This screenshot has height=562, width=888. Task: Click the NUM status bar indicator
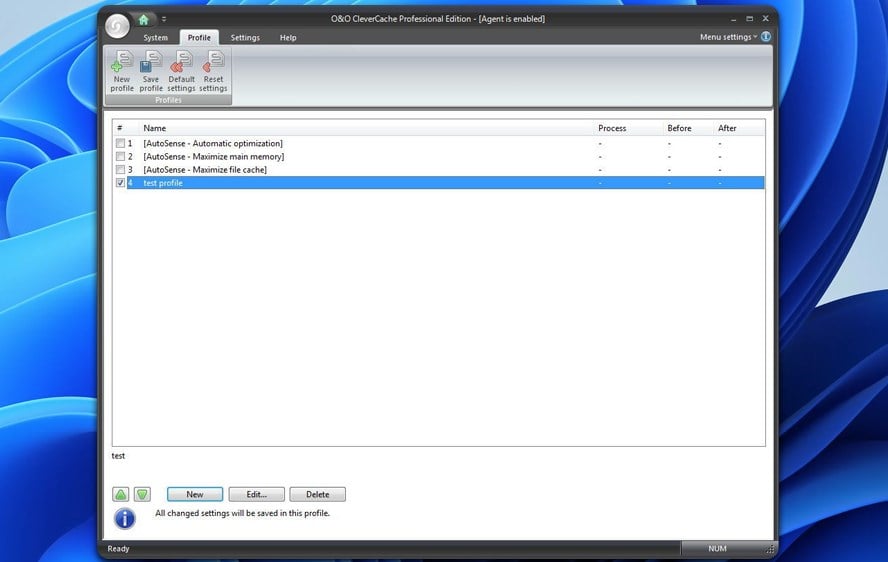tap(717, 548)
